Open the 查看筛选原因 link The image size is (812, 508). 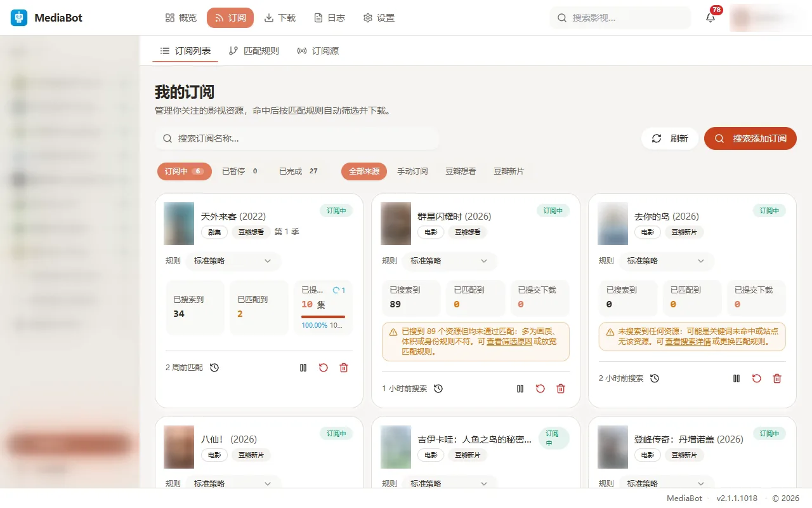509,342
